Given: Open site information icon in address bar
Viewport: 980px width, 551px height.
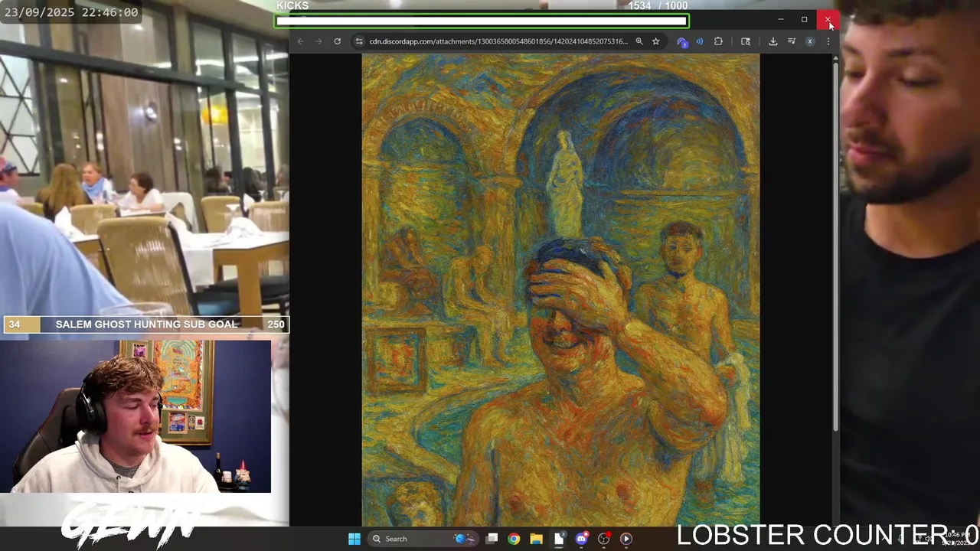Looking at the screenshot, I should [359, 41].
